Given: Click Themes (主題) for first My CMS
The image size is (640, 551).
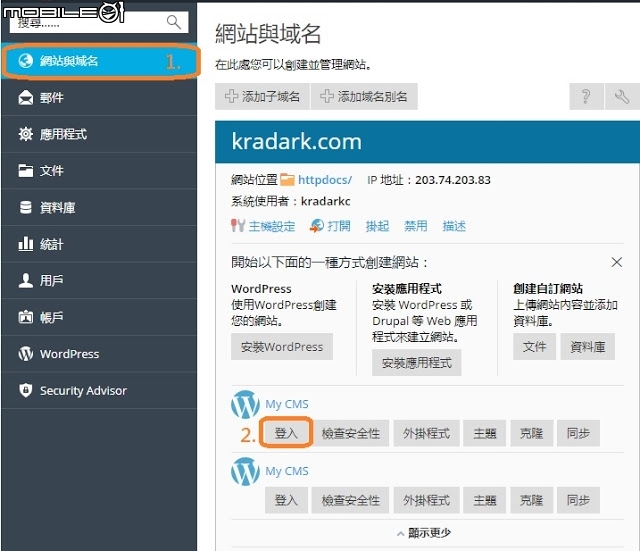Looking at the screenshot, I should (485, 433).
